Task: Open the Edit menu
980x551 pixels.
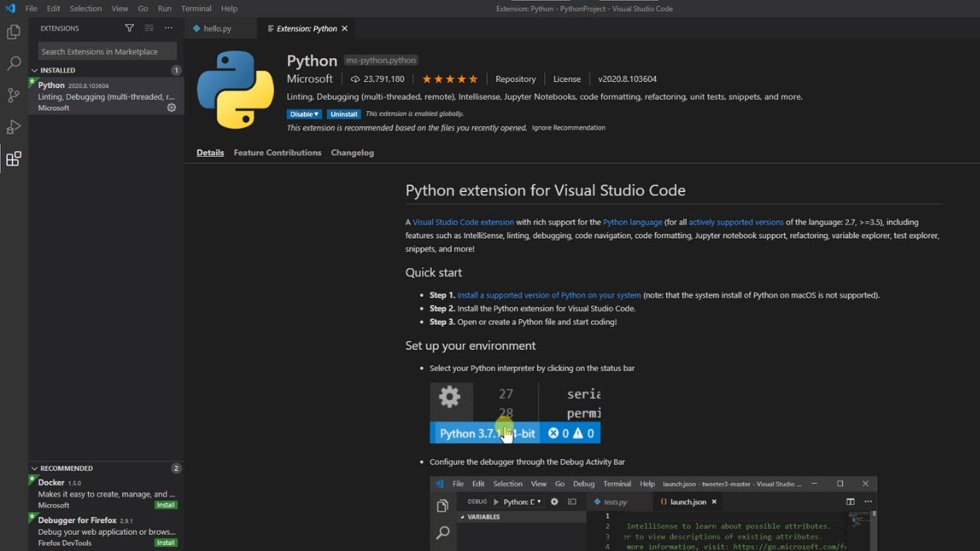Action: click(x=54, y=8)
